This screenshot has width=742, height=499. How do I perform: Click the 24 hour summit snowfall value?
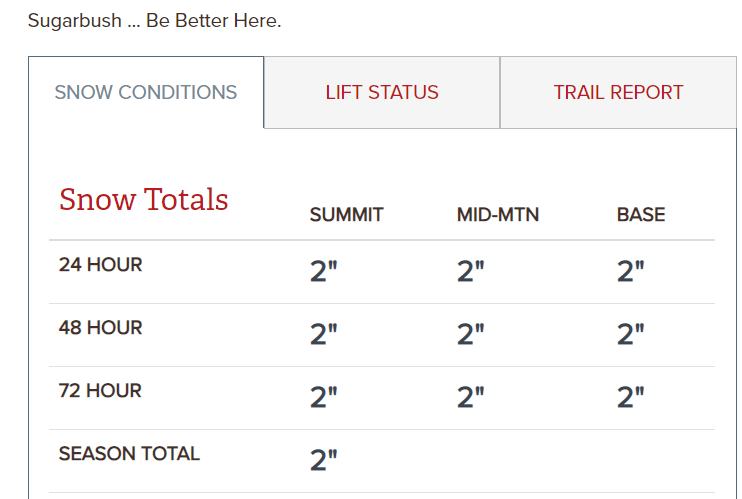point(324,272)
